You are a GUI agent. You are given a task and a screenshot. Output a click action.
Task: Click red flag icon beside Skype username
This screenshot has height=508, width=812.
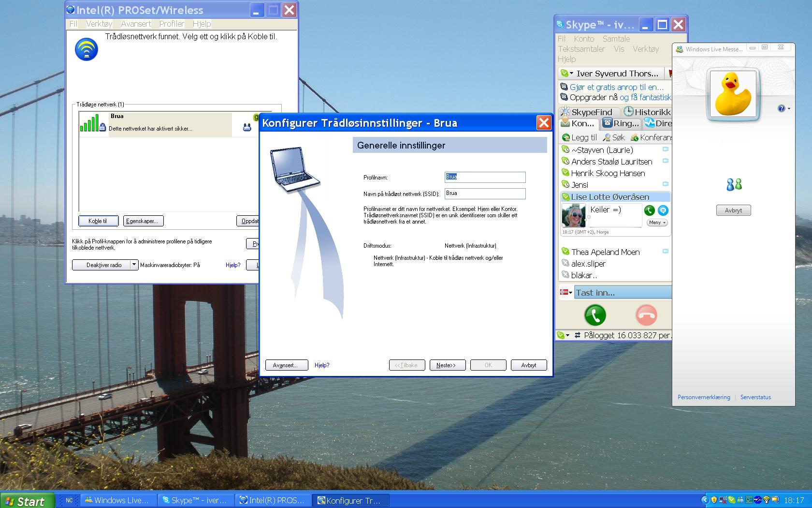point(669,74)
